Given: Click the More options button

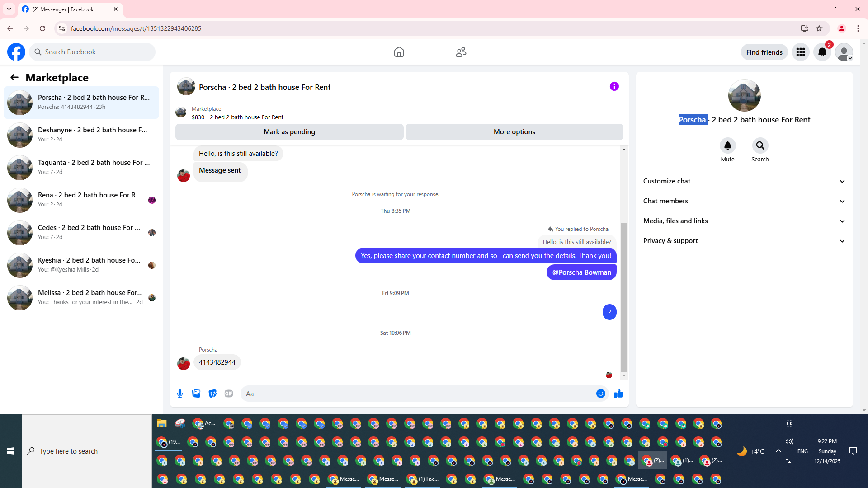Looking at the screenshot, I should click(514, 132).
